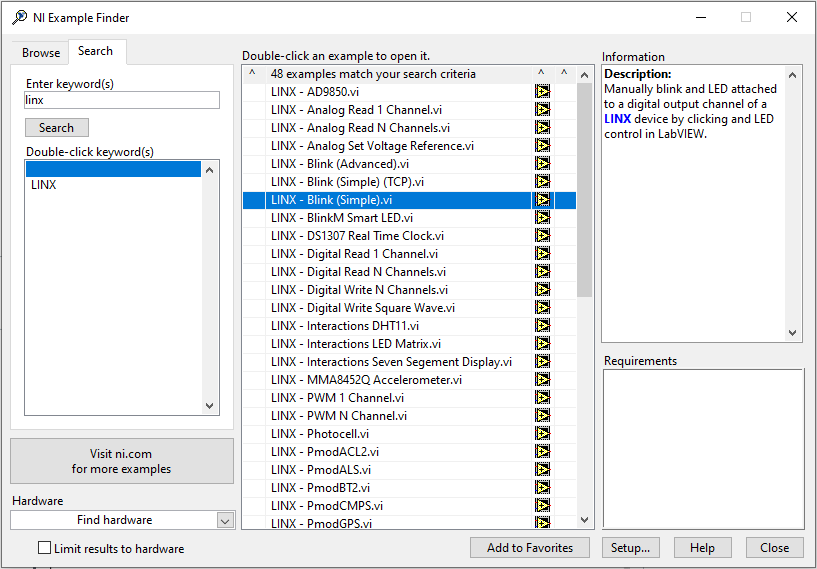Click the VI icon for Blink (Simple) (TCP).vi
The width and height of the screenshot is (817, 569).
(x=542, y=182)
